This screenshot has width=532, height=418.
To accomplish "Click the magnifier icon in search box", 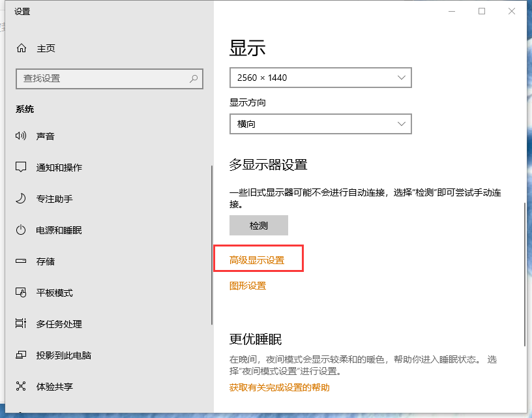I will 194,79.
